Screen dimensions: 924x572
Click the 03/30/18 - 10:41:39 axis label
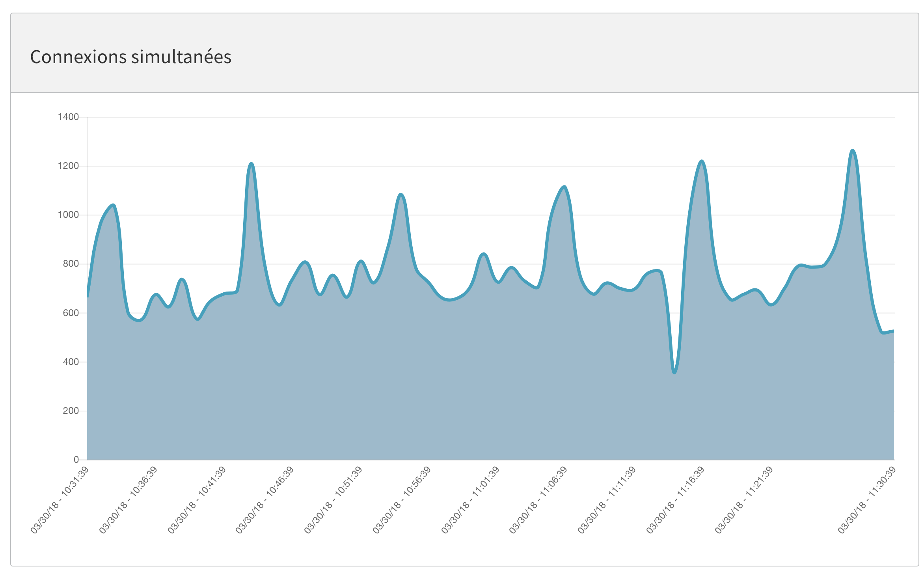197,500
